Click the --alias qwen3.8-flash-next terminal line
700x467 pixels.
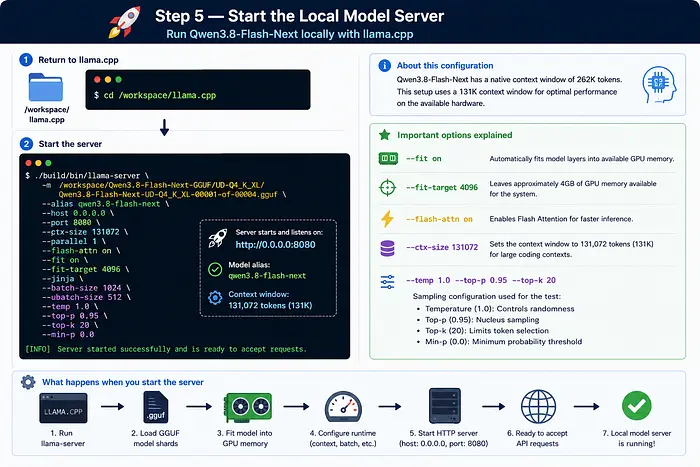click(105, 204)
